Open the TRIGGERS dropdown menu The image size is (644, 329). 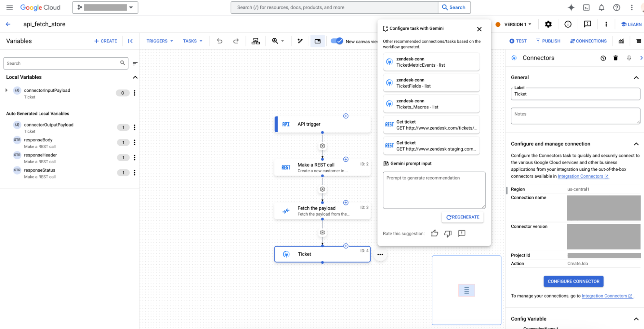click(160, 41)
